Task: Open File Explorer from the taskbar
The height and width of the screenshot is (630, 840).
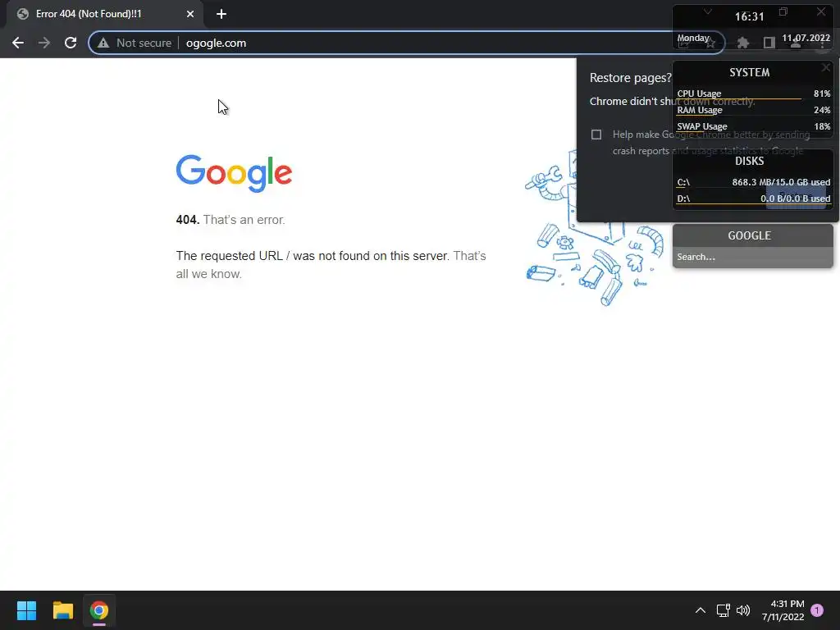Action: [x=62, y=610]
